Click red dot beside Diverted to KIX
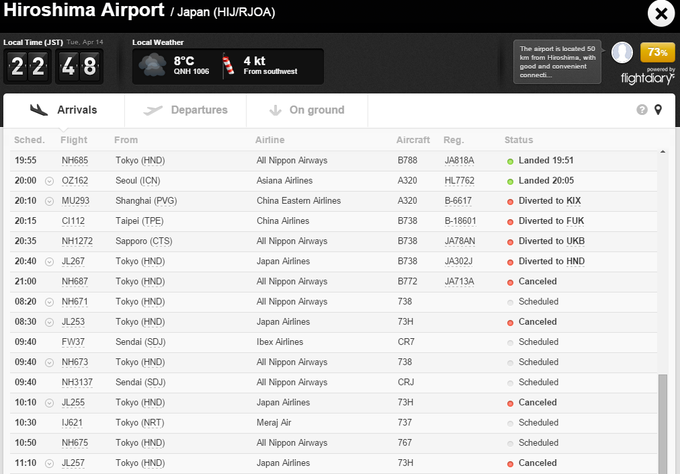The height and width of the screenshot is (474, 680). click(510, 202)
